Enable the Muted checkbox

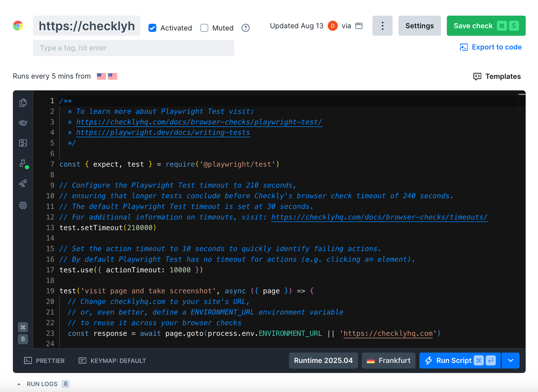coord(204,28)
